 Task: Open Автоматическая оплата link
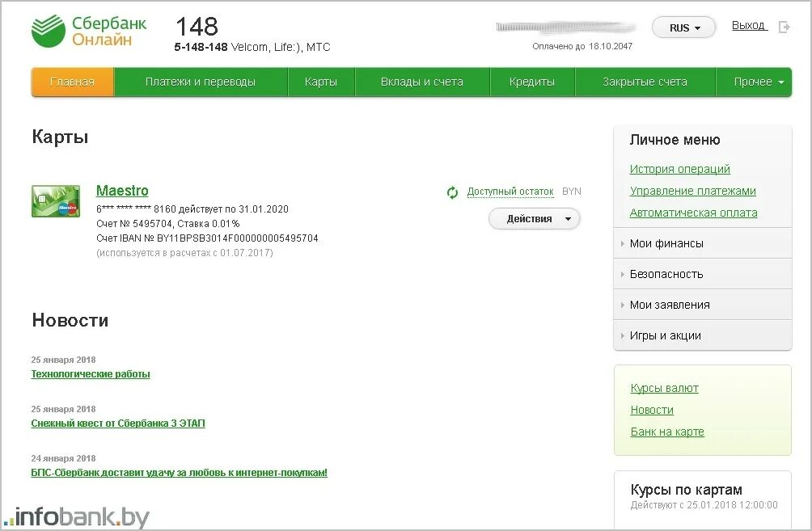[693, 213]
